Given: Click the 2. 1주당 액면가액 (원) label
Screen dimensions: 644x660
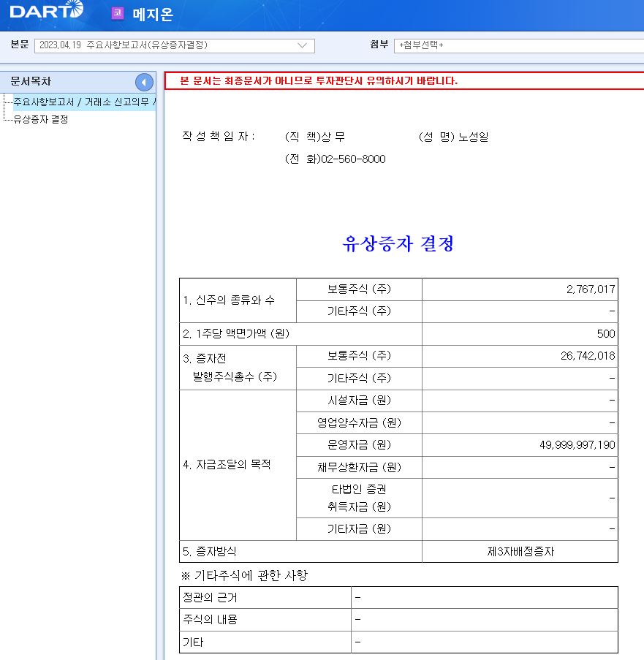Looking at the screenshot, I should point(236,334).
